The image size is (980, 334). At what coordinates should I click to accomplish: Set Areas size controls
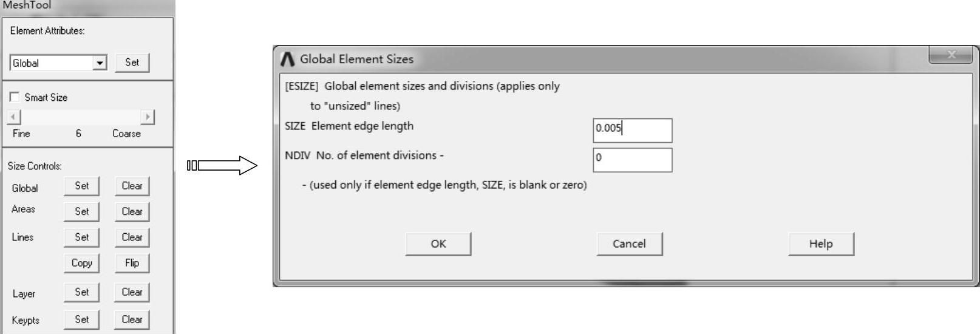pos(81,211)
